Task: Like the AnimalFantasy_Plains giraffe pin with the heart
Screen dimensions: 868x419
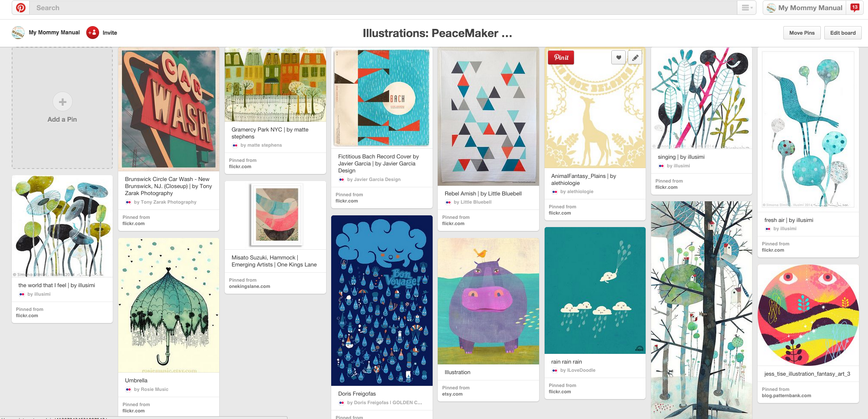Action: coord(618,58)
